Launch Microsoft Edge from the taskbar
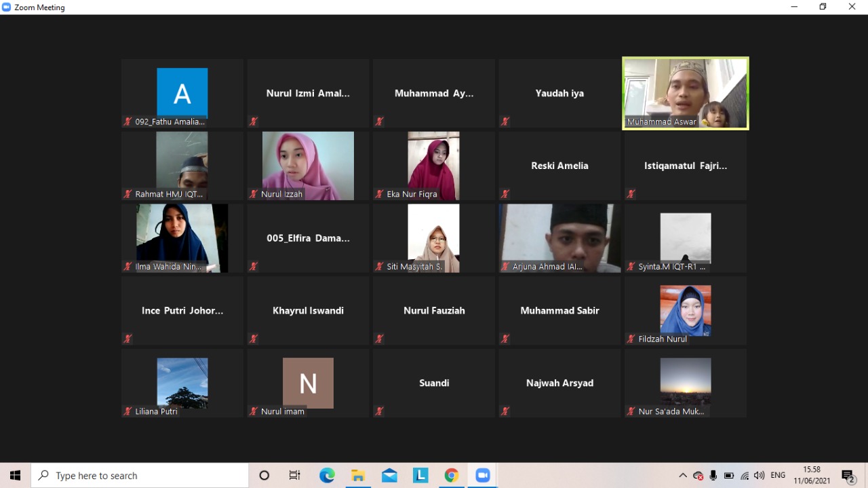Viewport: 868px width, 488px height. [x=327, y=476]
